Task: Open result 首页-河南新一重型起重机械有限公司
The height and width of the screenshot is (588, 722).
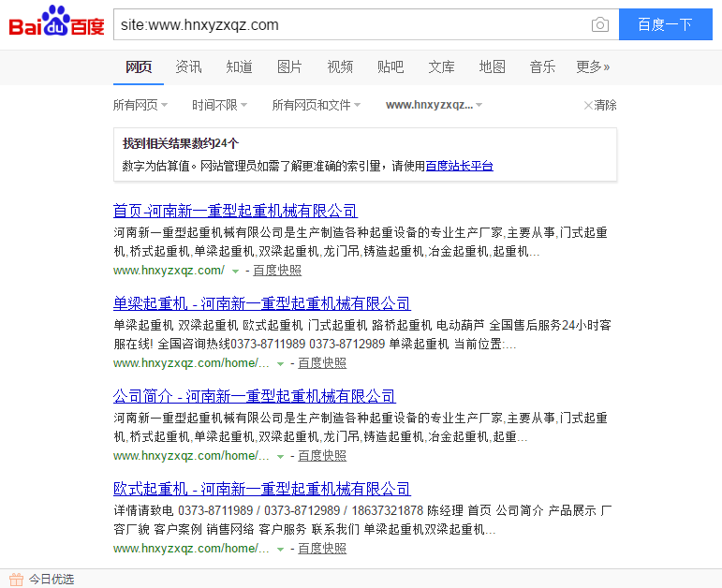Action: click(x=235, y=211)
